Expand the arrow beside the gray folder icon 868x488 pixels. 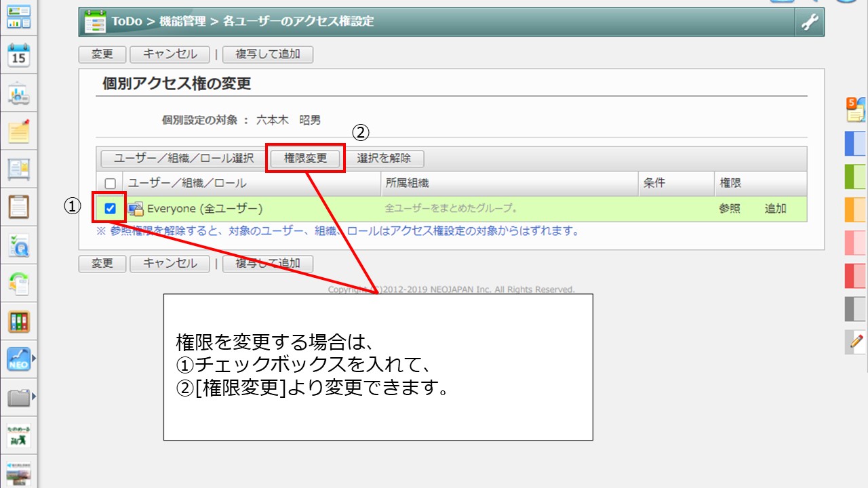click(x=34, y=396)
